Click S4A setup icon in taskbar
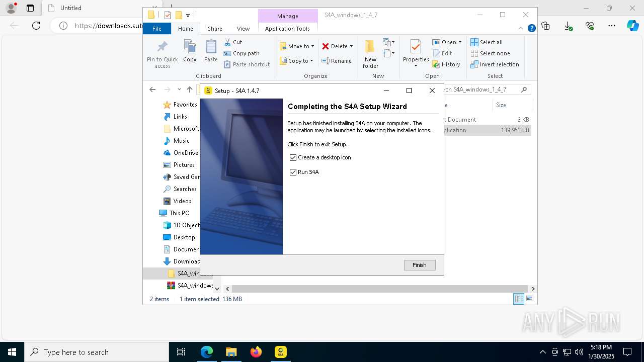This screenshot has height=362, width=644. (281, 352)
